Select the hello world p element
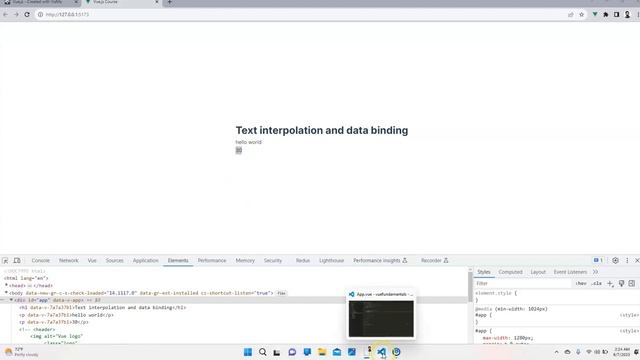This screenshot has height=360, width=640. [x=66, y=315]
